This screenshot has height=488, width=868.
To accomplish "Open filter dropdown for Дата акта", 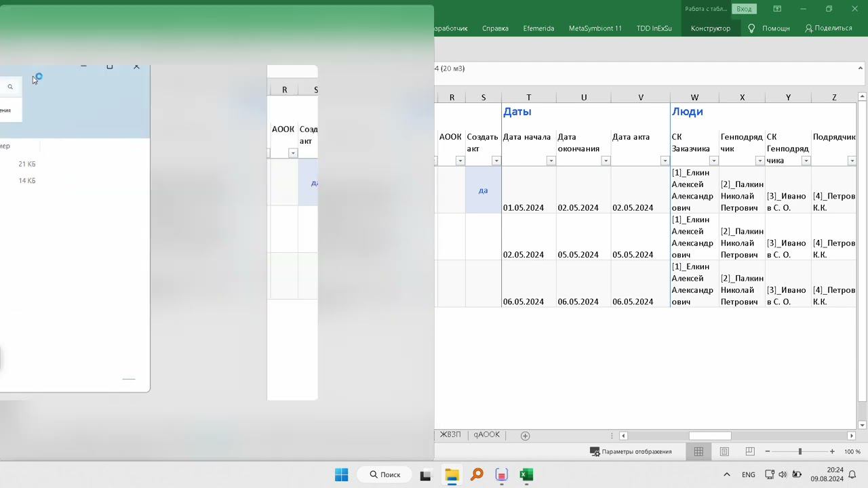I will pos(665,161).
